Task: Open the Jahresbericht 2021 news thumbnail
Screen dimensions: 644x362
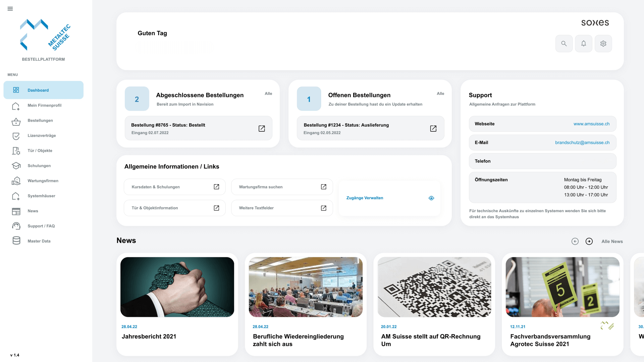Action: pyautogui.click(x=177, y=287)
